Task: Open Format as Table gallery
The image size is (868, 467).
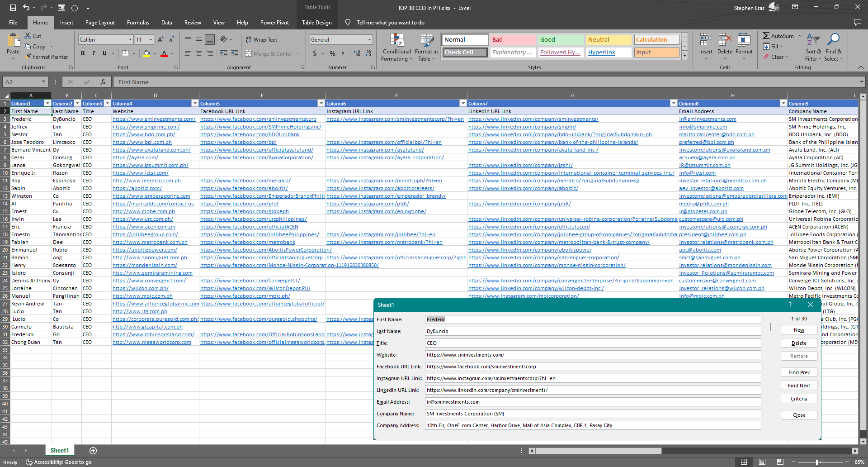Action: (x=427, y=47)
